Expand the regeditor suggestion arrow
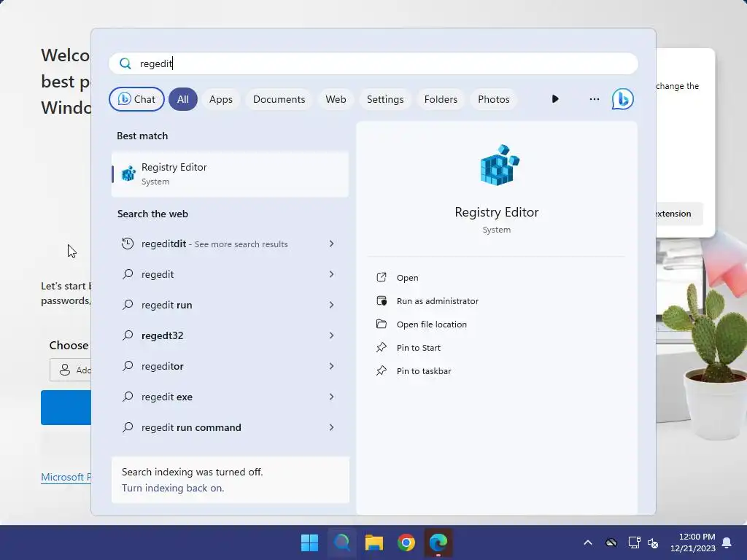 coord(332,366)
